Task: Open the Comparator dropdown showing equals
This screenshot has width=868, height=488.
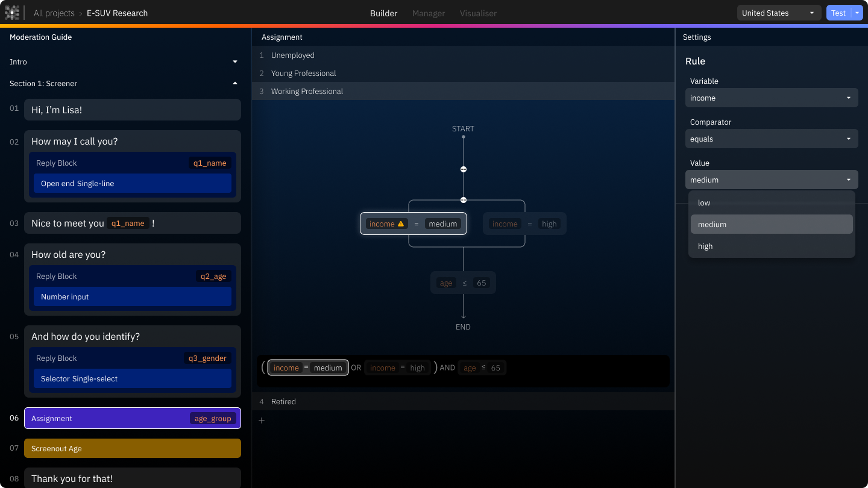Action: 772,139
